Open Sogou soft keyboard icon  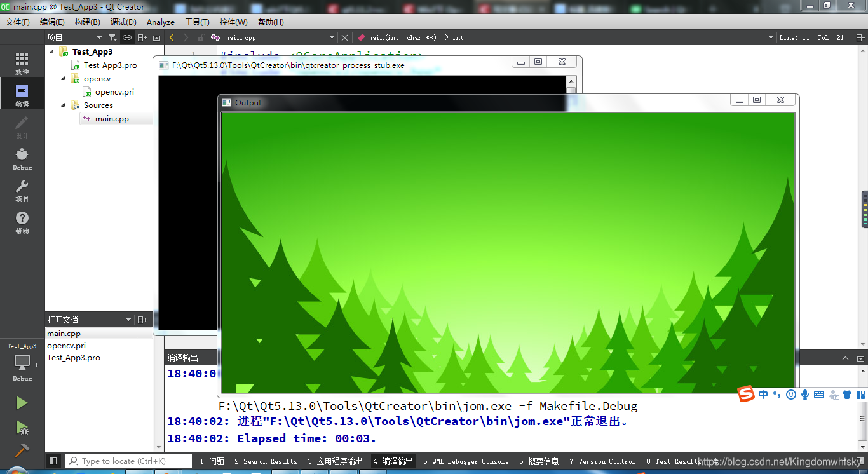click(819, 395)
